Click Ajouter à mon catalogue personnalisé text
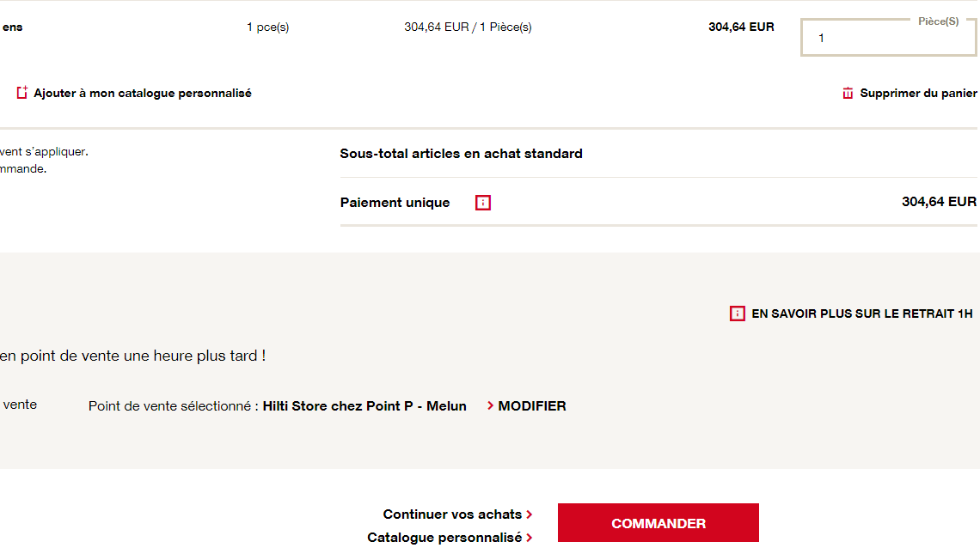The height and width of the screenshot is (560, 980). click(143, 94)
